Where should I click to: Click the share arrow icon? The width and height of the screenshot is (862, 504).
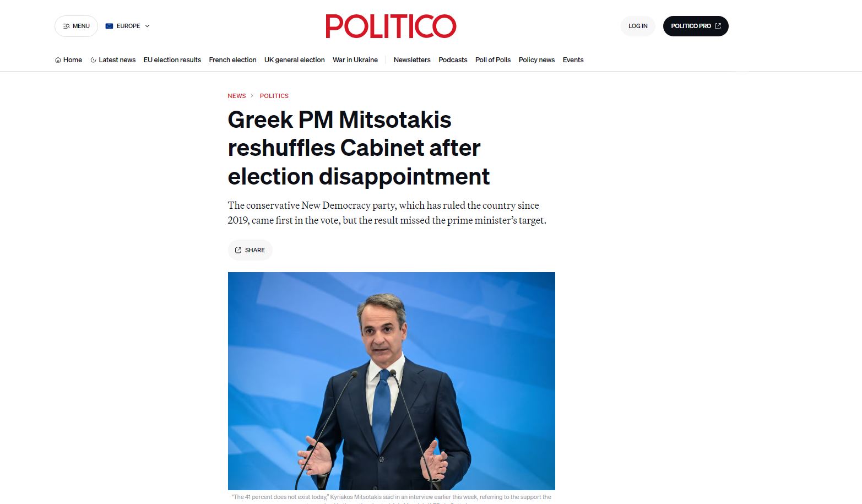238,250
